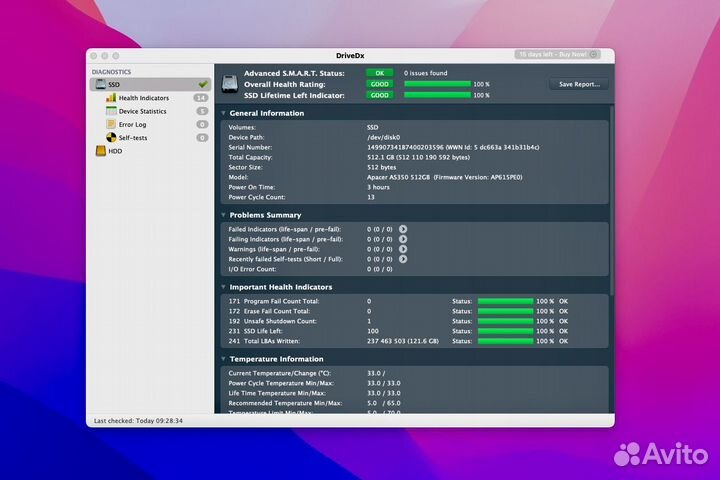Viewport: 720px width, 480px height.
Task: Click Unsafe Shutdown Count status bar
Action: click(505, 321)
